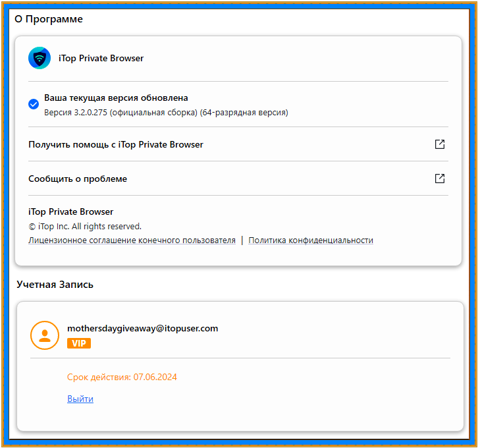Click 'Ваша текущая версия обновлена' text

click(x=116, y=98)
